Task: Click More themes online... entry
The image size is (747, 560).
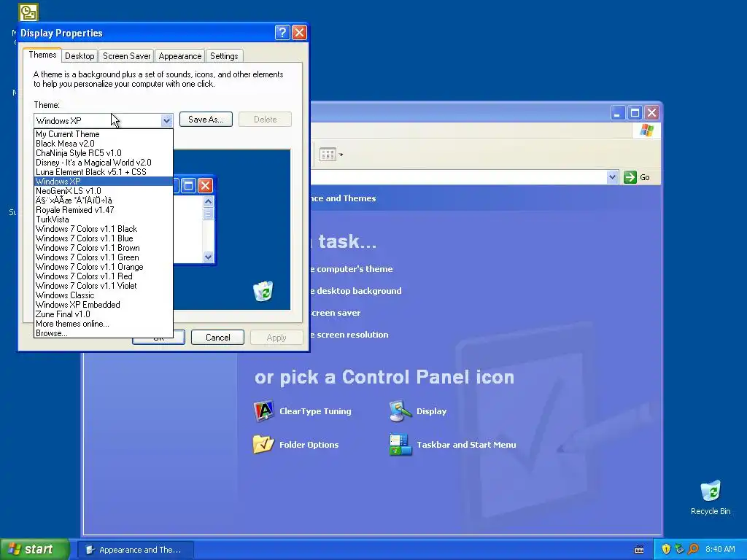Action: [104, 324]
